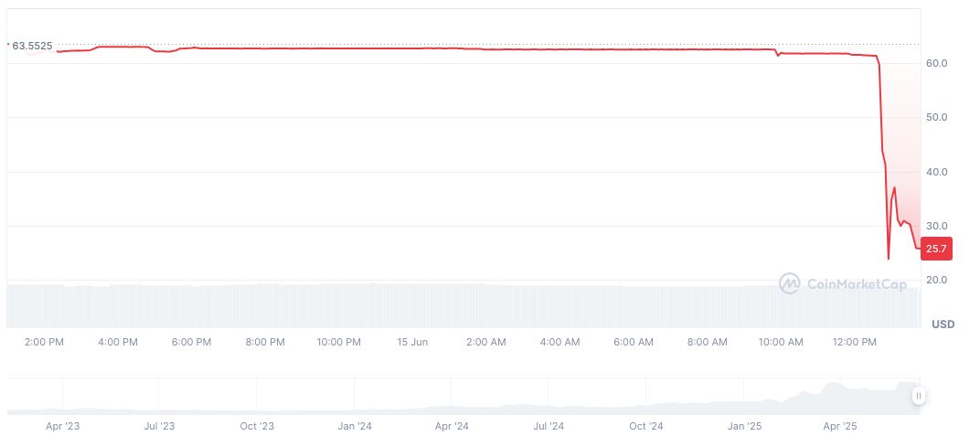The height and width of the screenshot is (436, 980).
Task: Click the CoinMarketCap logo icon watermark
Action: click(x=789, y=284)
